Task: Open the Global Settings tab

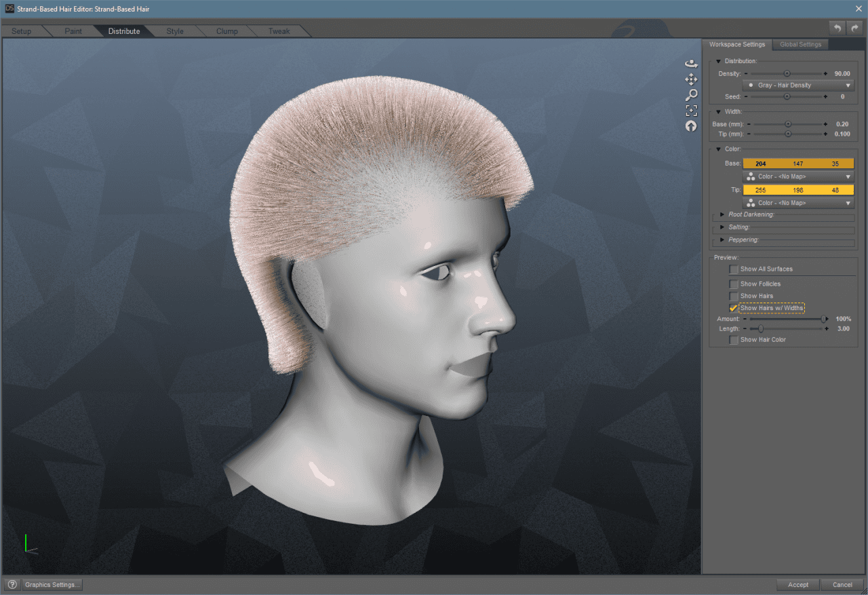Action: [800, 44]
